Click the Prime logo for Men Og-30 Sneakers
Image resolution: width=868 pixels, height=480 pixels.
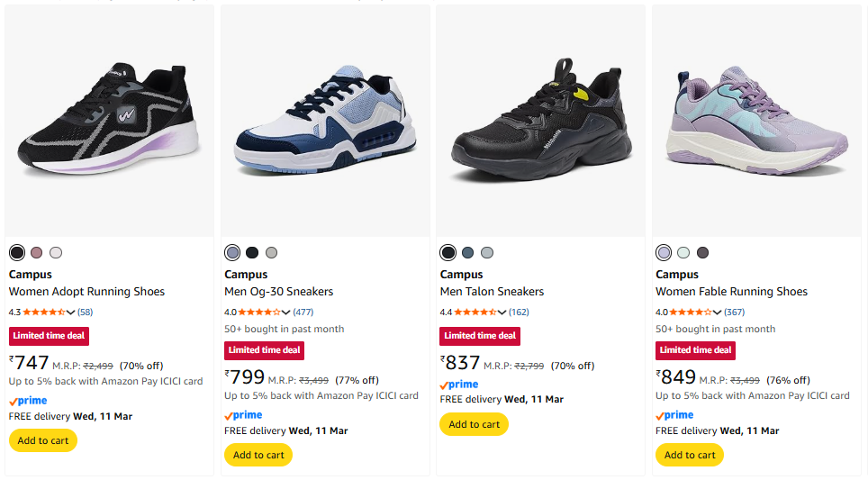click(x=243, y=414)
